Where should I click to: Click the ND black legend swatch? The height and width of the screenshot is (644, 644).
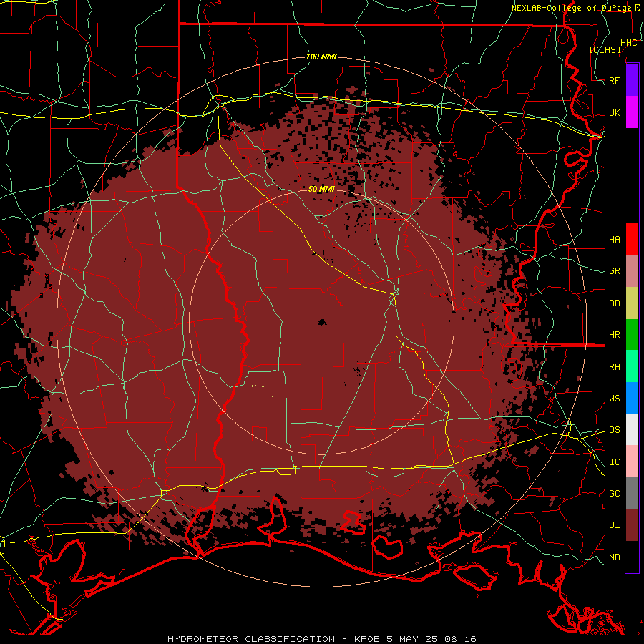click(x=632, y=557)
